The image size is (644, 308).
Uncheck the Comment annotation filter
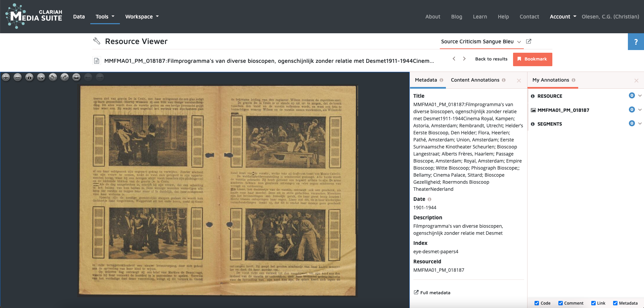click(x=560, y=303)
